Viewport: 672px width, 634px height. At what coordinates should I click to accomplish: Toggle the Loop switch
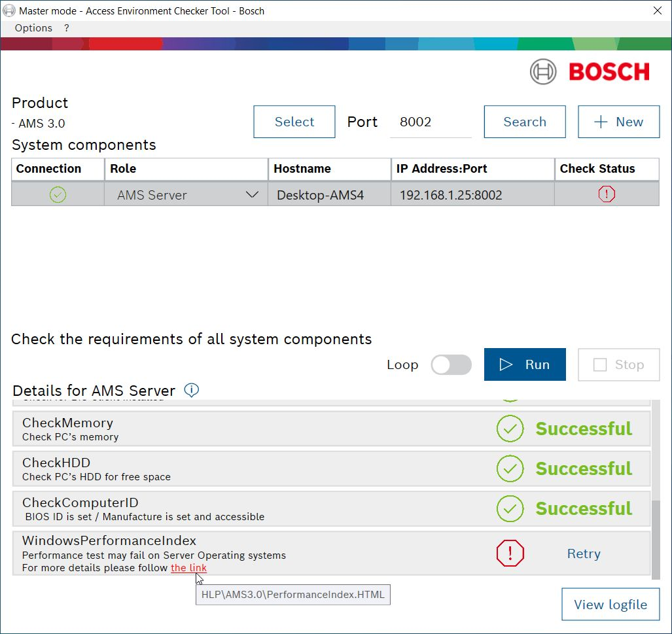pyautogui.click(x=451, y=365)
